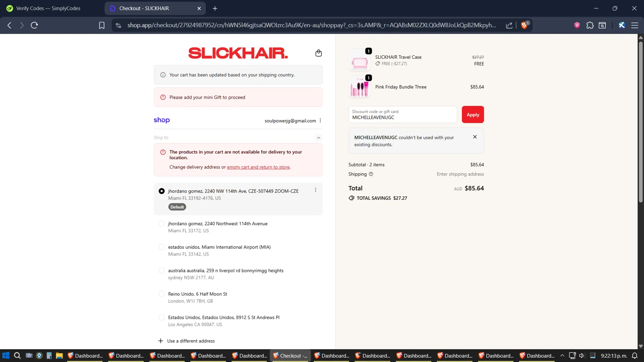Image resolution: width=644 pixels, height=362 pixels.
Task: Open the sidebar panel toggle icon
Action: 602,25
